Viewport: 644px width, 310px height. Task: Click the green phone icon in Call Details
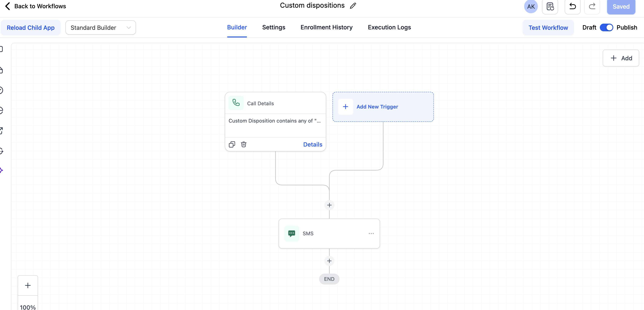236,103
